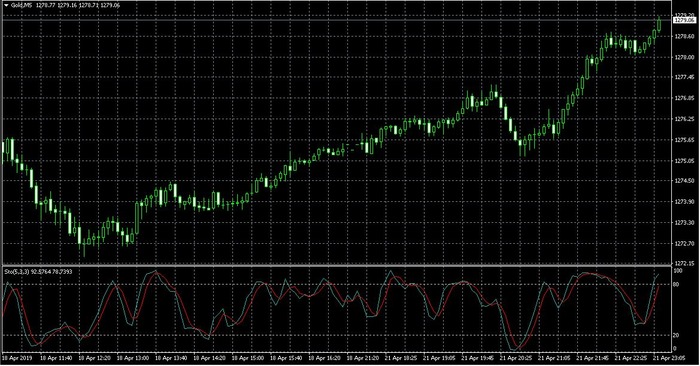Viewport: 700px width, 366px height.
Task: Click the stochastic level 80 label
Action: point(676,284)
